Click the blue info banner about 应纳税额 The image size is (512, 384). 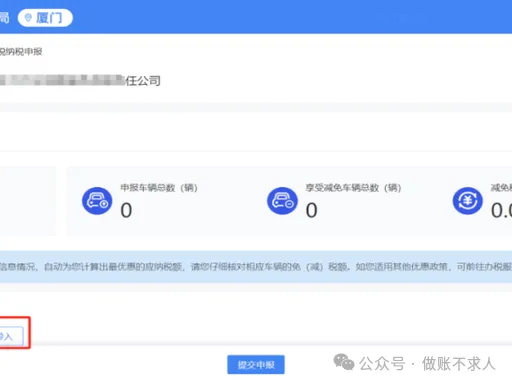(256, 267)
